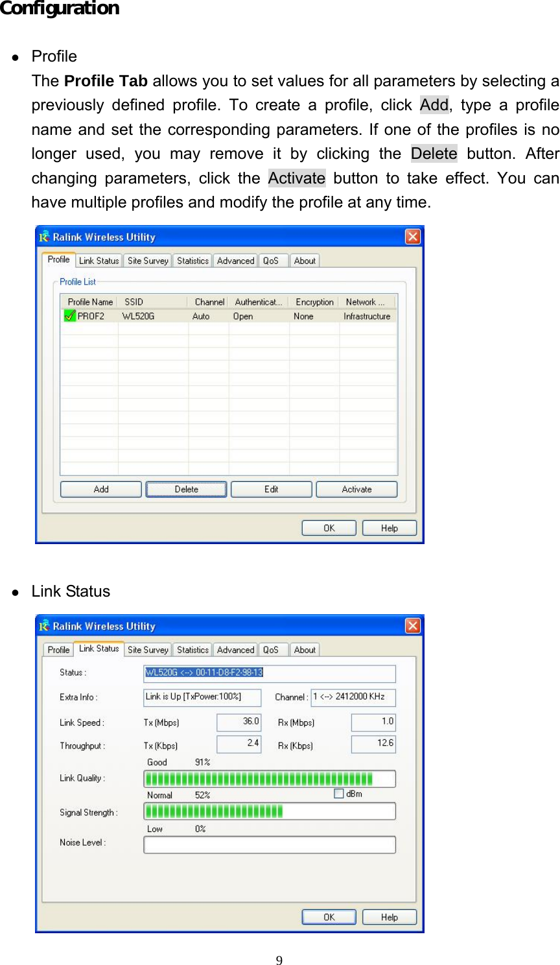Image resolution: width=560 pixels, height=965 pixels.
Task: Click the Add button to create a profile
Action: click(100, 489)
